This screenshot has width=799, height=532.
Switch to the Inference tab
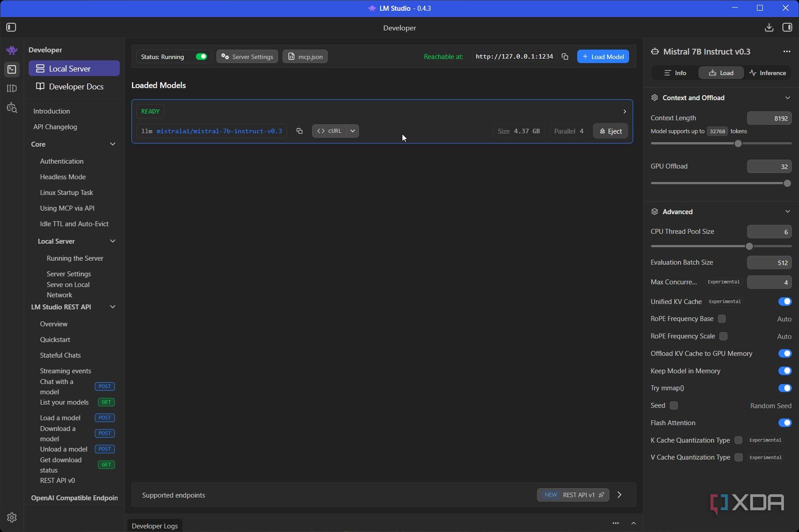(x=767, y=73)
